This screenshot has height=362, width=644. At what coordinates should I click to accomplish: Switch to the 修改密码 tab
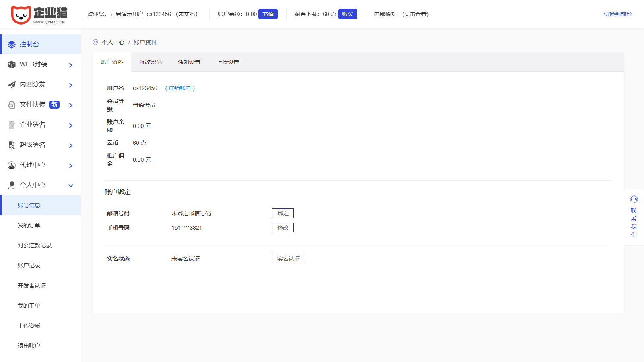(x=151, y=62)
